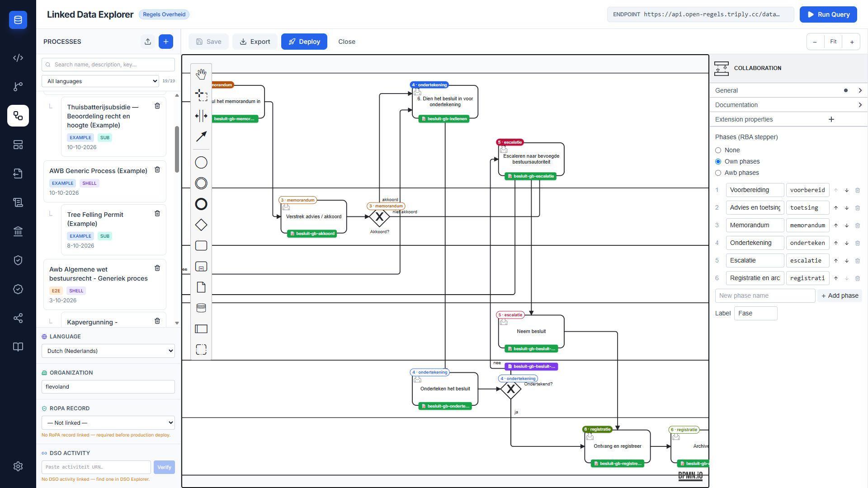Open the All languages filter dropdown
This screenshot has width=868, height=488.
tap(100, 81)
